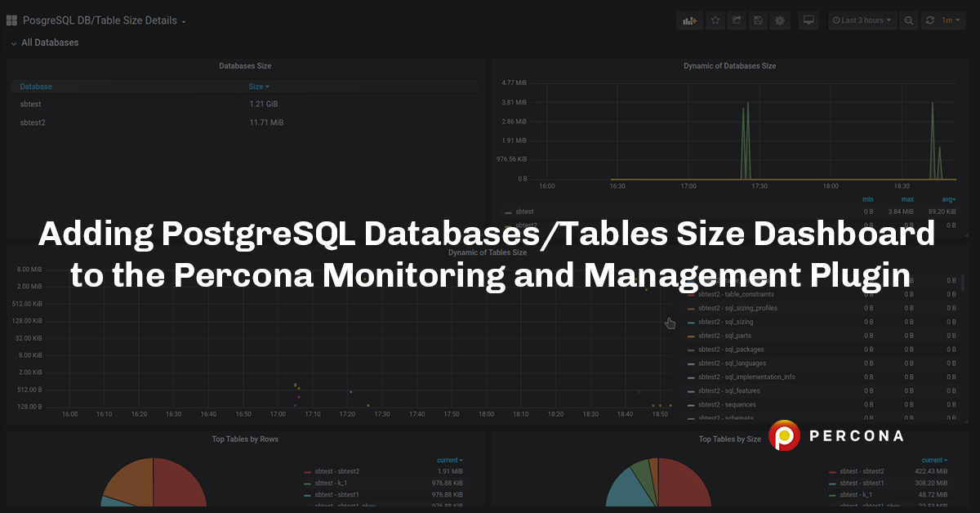
Task: Click the 17:30 spike in Dynamic of Databases Size
Action: click(745, 141)
